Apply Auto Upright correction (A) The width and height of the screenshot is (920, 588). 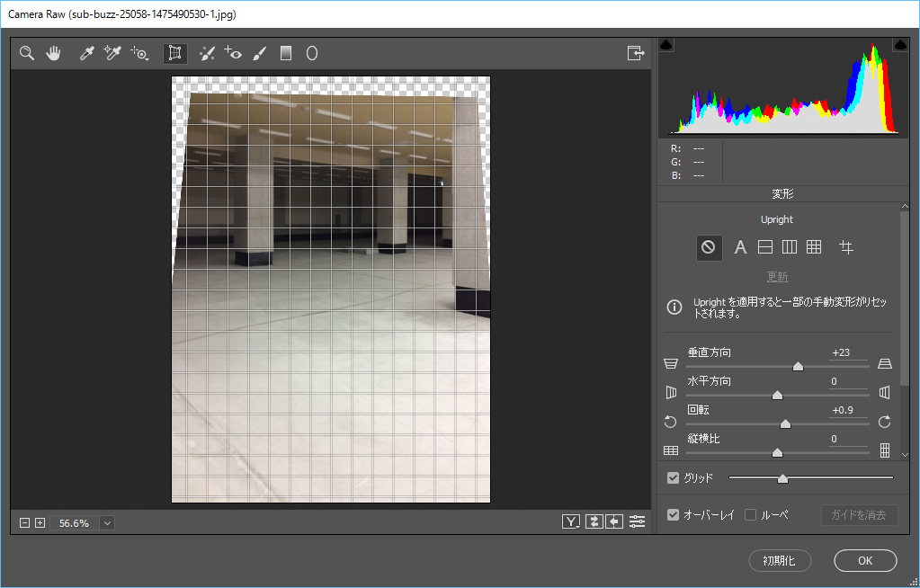740,247
